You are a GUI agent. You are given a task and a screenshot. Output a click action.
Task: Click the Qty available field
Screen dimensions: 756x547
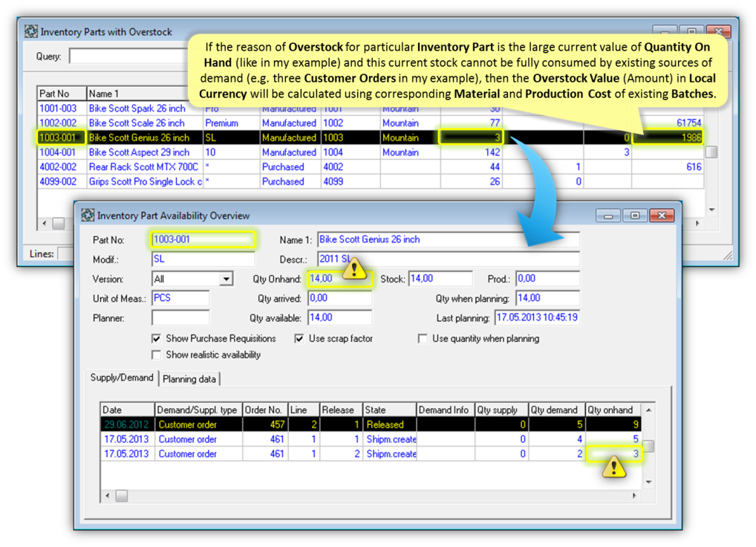tap(340, 317)
